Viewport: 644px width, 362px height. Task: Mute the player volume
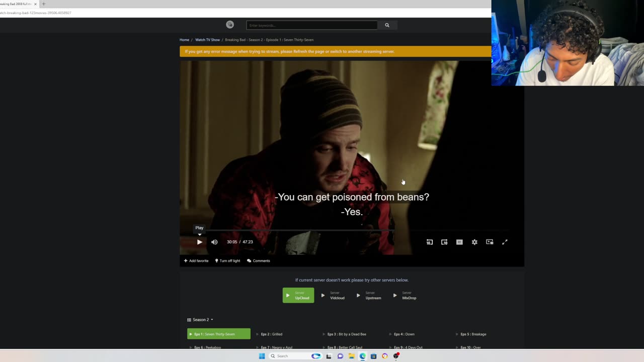[x=214, y=242]
